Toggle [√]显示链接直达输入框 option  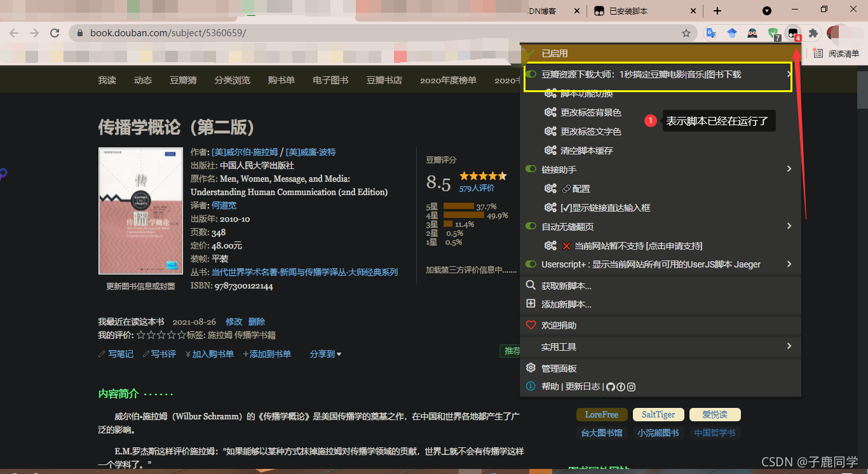pos(605,208)
